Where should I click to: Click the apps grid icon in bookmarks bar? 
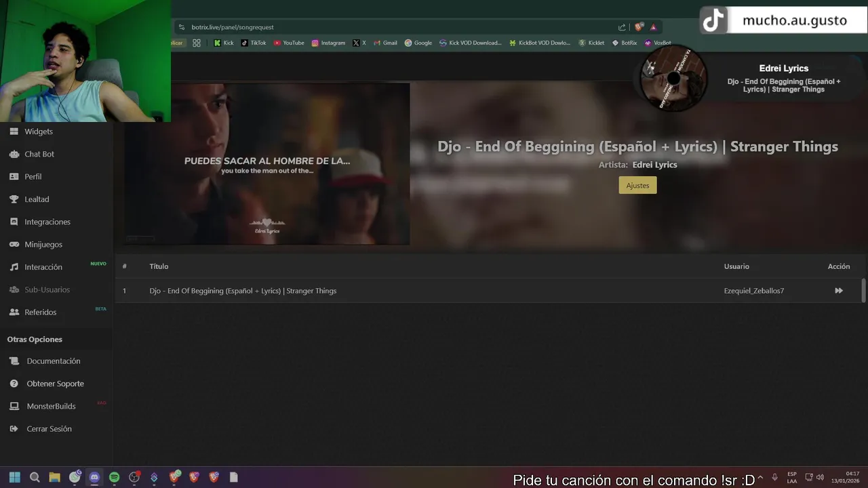[x=197, y=43]
